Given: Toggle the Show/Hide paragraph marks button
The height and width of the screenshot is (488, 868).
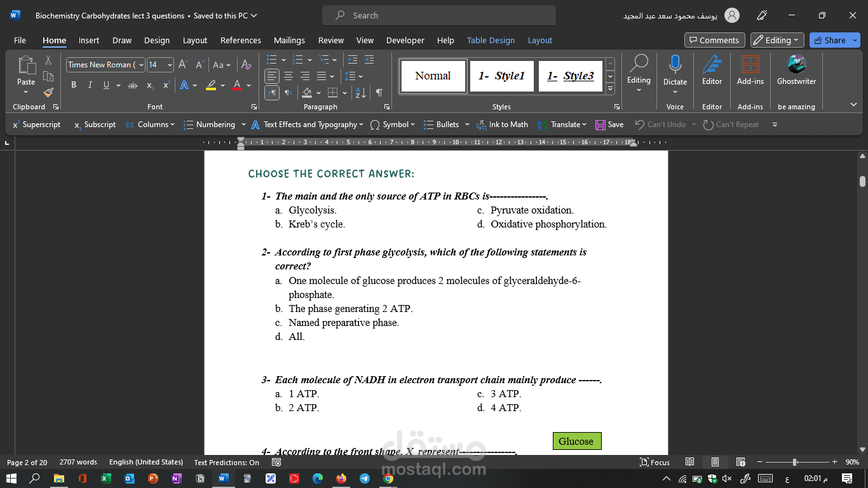Looking at the screenshot, I should [379, 93].
